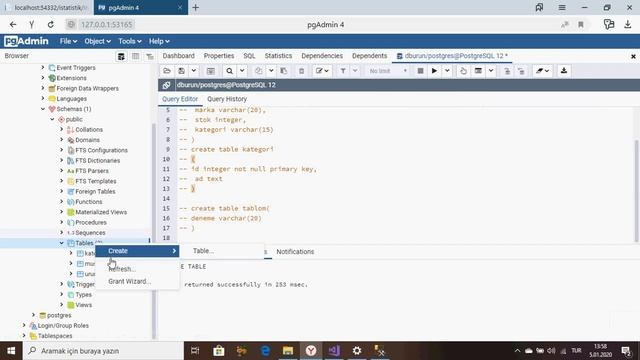Click the Open File toolbar icon
Image resolution: width=640 pixels, height=360 pixels.
coord(167,71)
